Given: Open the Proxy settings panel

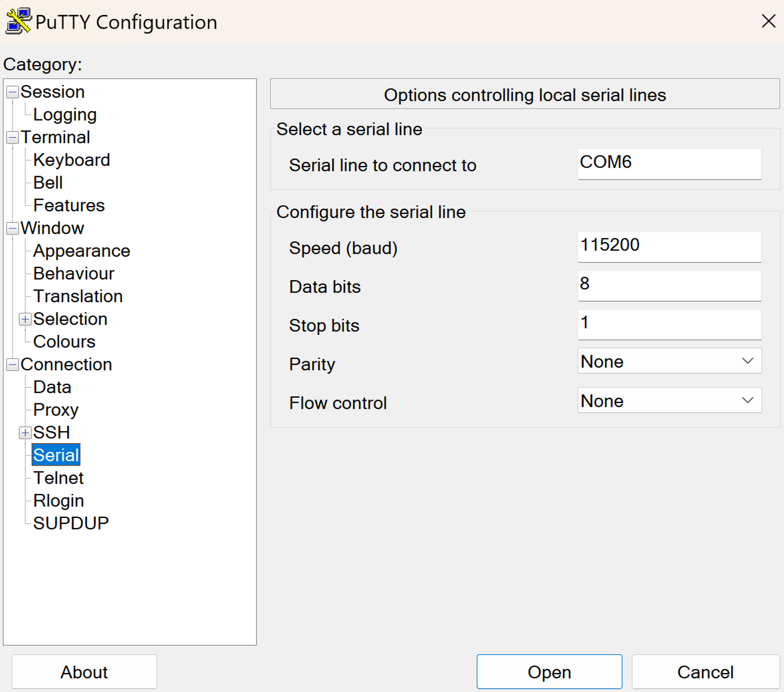Looking at the screenshot, I should [56, 410].
